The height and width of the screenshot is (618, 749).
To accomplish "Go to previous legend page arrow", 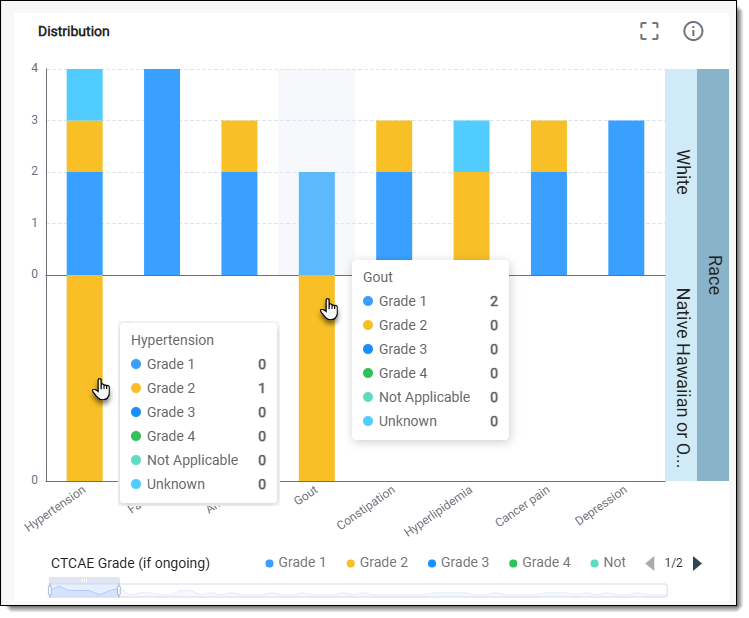I will [x=650, y=563].
